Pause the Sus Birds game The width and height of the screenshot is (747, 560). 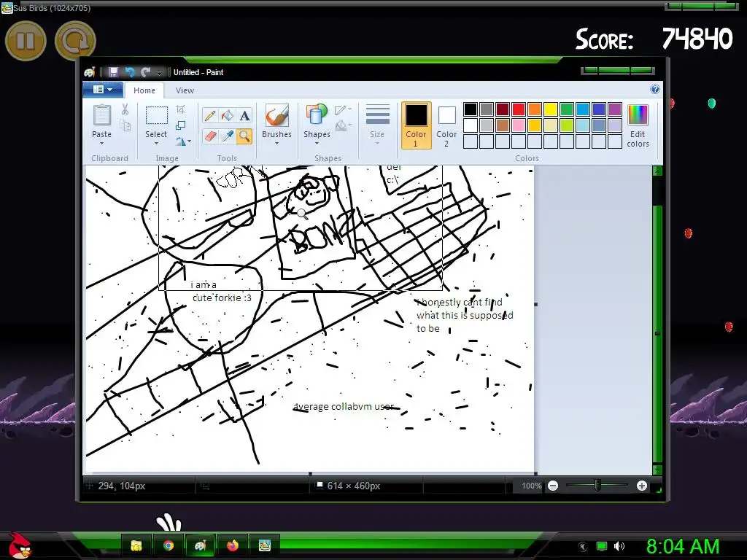point(26,41)
